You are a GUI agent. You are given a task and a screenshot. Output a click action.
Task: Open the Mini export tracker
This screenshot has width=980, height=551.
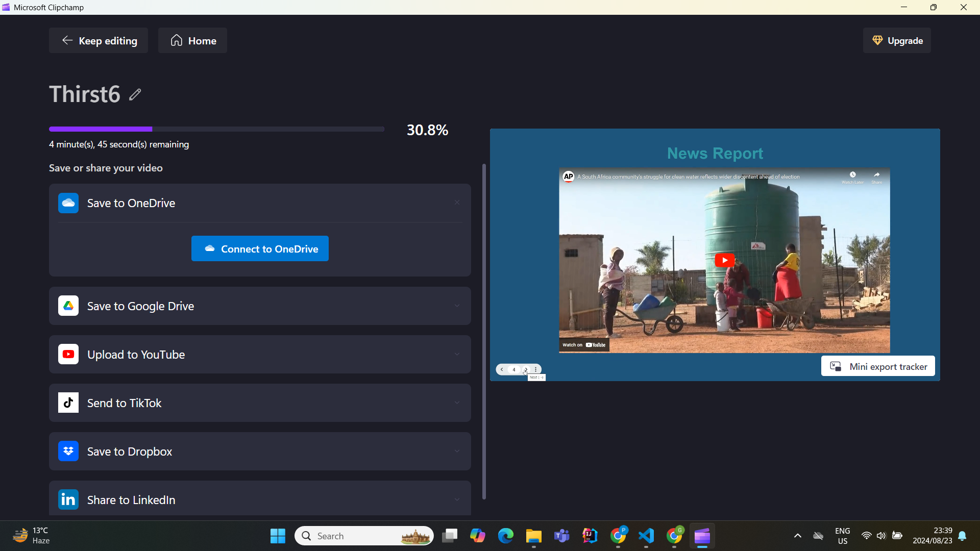point(877,366)
